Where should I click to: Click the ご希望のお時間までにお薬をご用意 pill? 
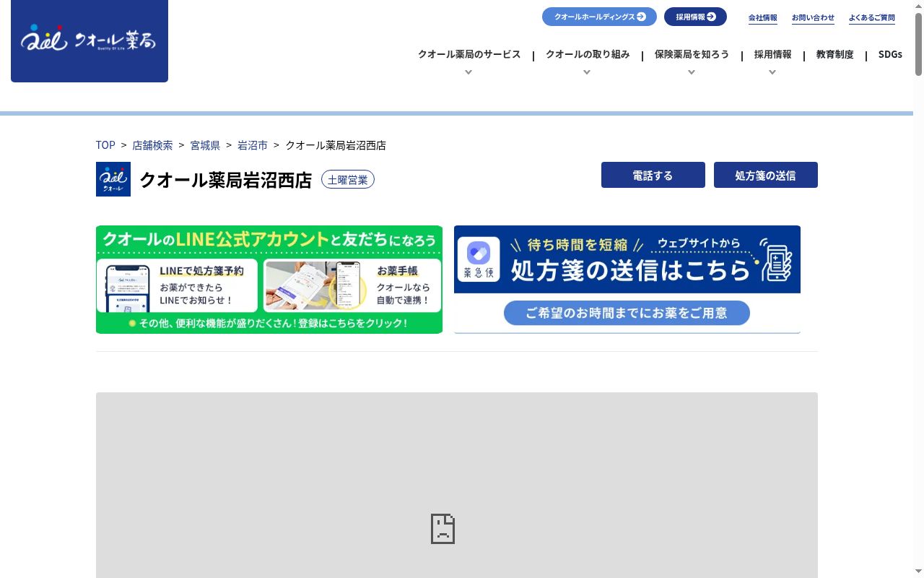(627, 313)
